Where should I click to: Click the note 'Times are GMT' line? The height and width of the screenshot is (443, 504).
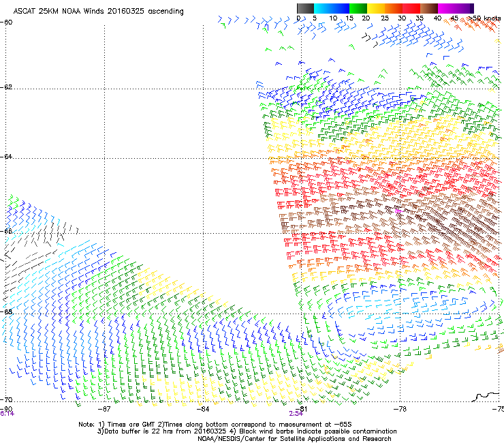215,425
